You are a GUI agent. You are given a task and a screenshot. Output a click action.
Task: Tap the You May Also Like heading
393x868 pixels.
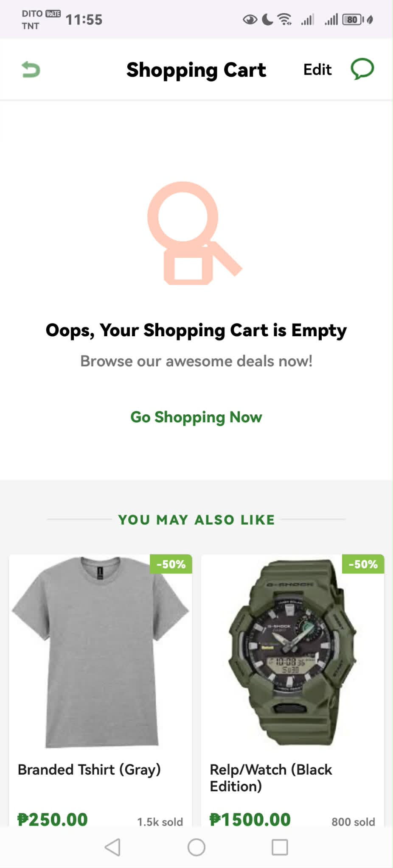(196, 519)
